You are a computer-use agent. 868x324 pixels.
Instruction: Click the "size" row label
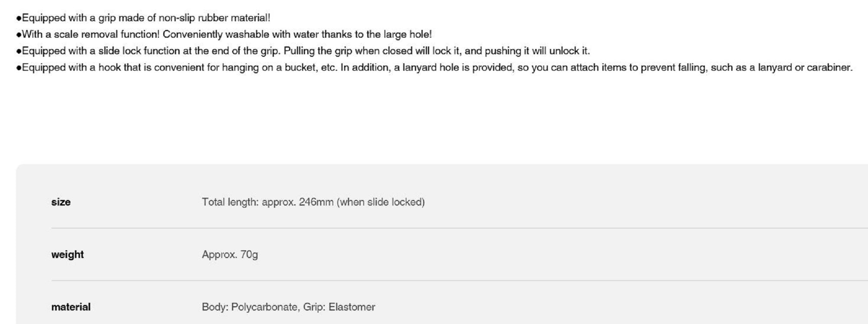point(61,202)
